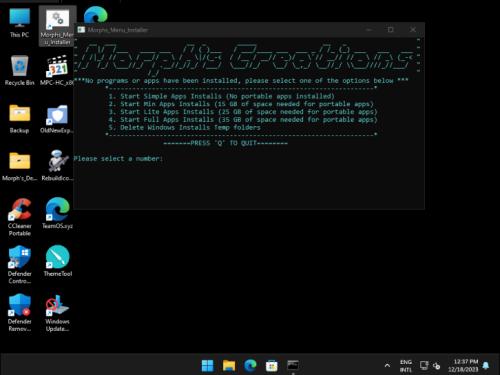Open volume tray icon
Viewport: 500px width, 375px height.
(x=436, y=366)
